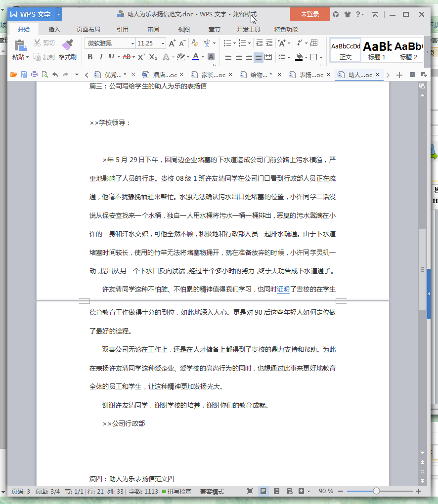Click the 90 % zoom level
The image size is (438, 504).
(326, 491)
